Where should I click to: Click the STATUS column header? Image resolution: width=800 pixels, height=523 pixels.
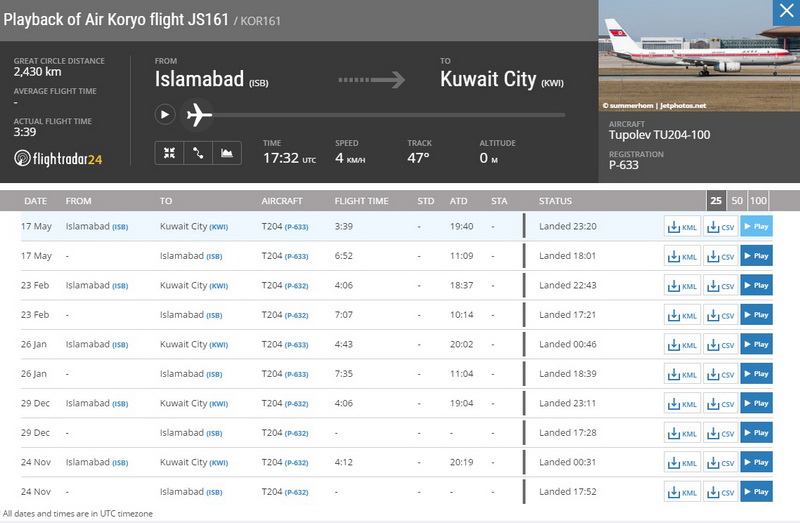[555, 201]
